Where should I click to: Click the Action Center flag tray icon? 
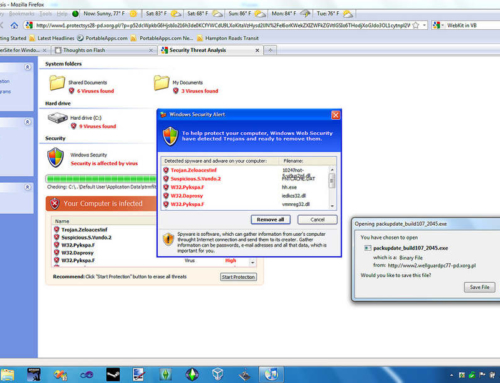click(482, 375)
